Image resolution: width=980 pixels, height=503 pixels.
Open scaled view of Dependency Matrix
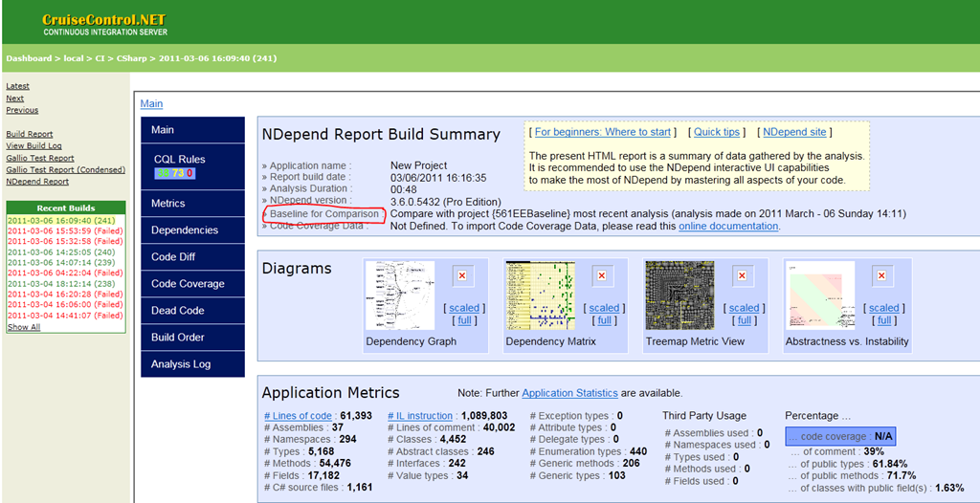point(604,308)
